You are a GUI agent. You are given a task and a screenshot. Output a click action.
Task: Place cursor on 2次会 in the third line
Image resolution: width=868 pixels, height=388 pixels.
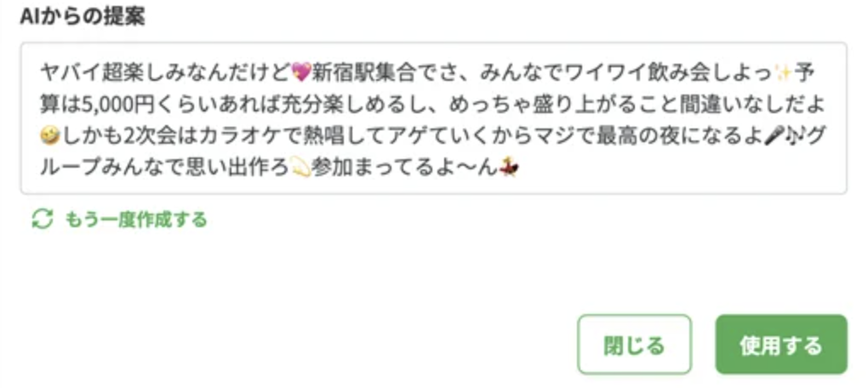[x=140, y=135]
